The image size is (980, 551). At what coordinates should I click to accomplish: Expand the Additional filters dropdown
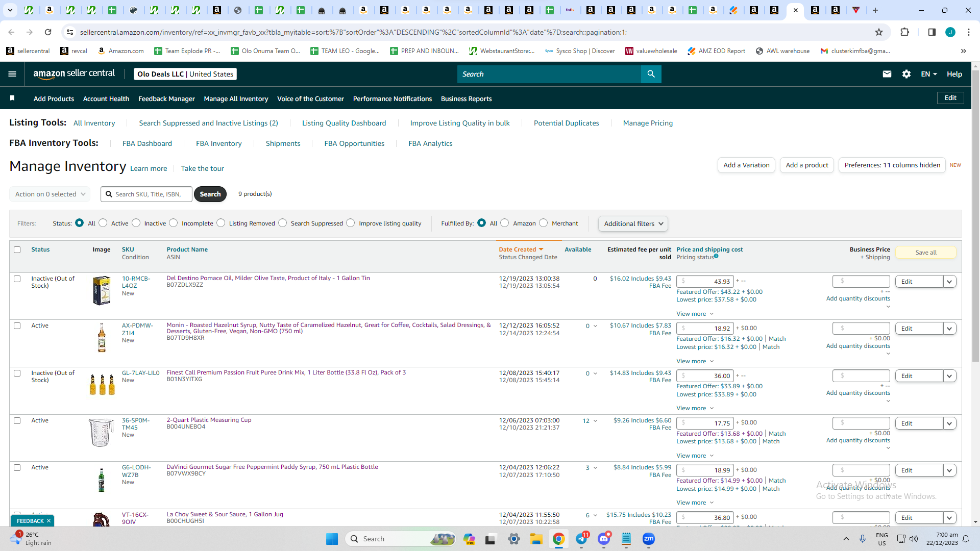pyautogui.click(x=633, y=223)
